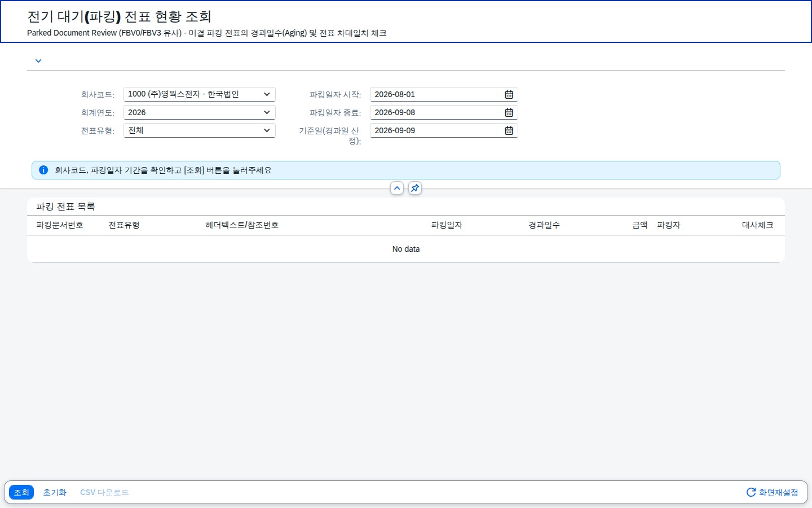Click the 금액 column header
The image size is (812, 508).
(x=640, y=225)
